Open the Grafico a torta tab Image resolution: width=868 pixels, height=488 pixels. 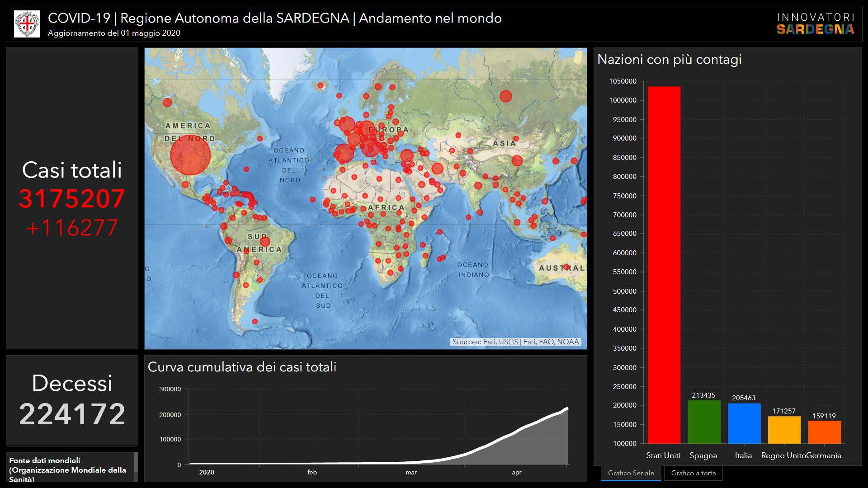(693, 473)
